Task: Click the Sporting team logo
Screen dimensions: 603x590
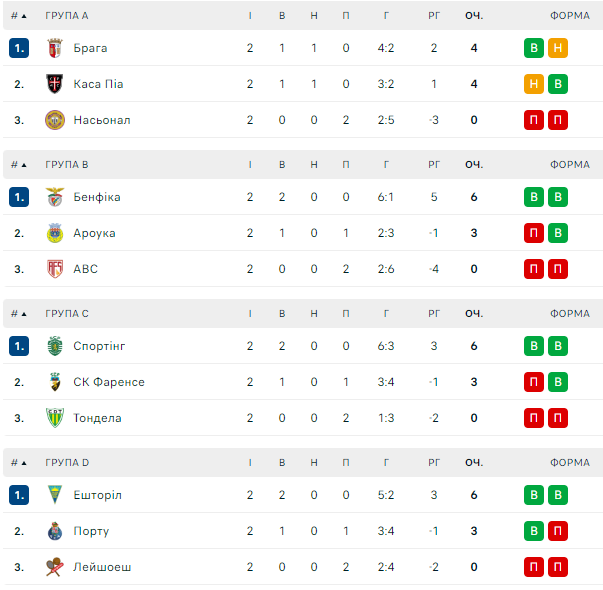Action: (x=54, y=346)
